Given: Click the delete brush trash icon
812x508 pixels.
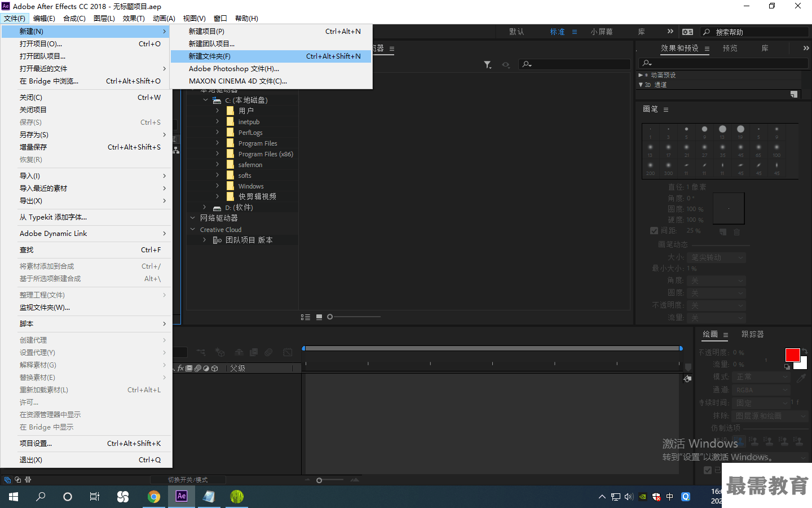Looking at the screenshot, I should tap(736, 231).
